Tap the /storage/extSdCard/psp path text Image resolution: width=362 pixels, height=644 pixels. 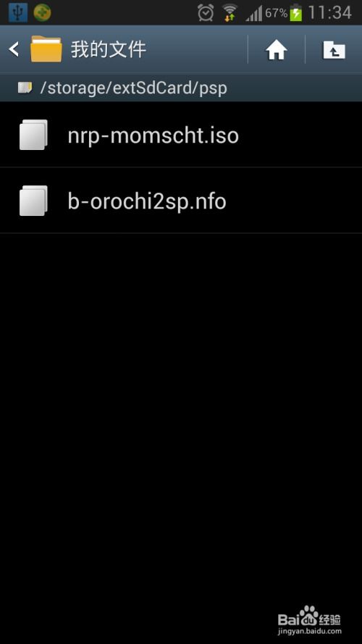(133, 88)
